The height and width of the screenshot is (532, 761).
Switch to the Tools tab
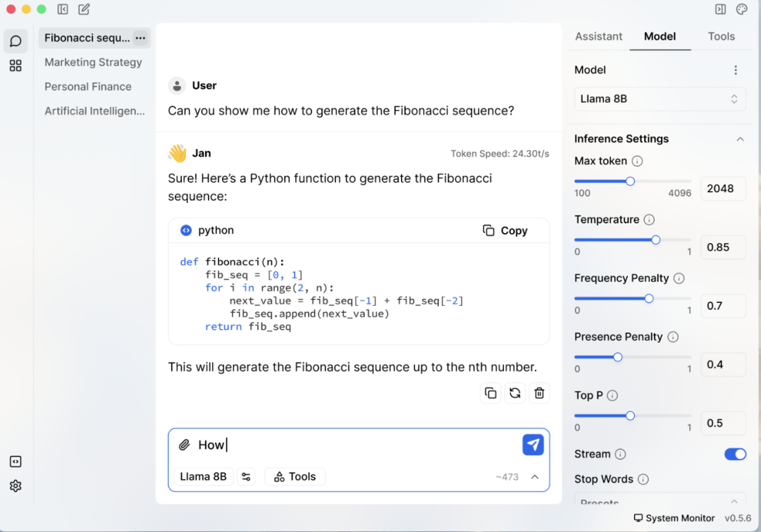722,37
